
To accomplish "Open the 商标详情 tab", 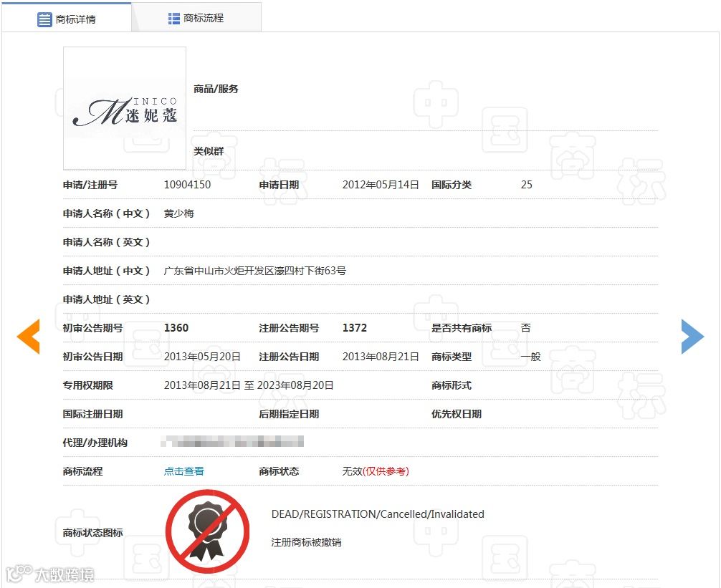I will (67, 19).
